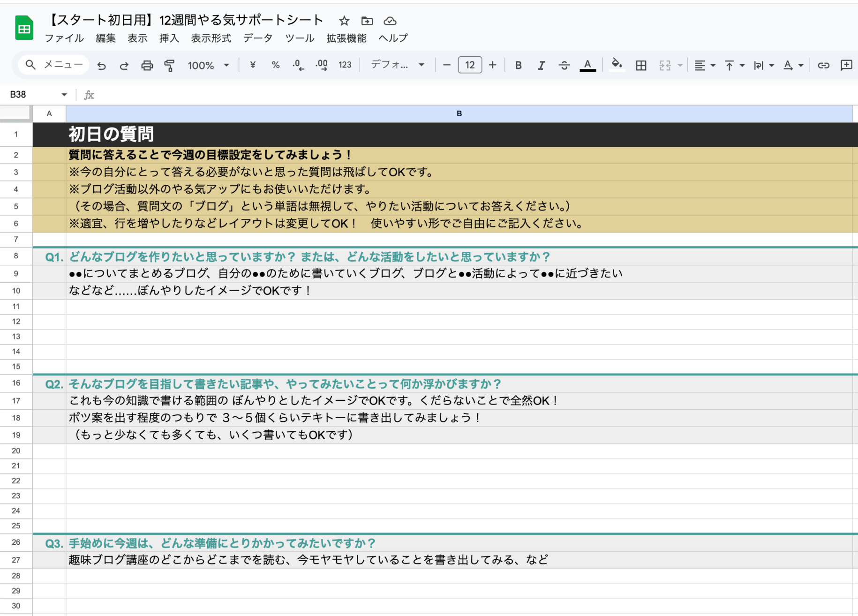Open the ファイル menu
This screenshot has width=858, height=616.
[x=64, y=38]
